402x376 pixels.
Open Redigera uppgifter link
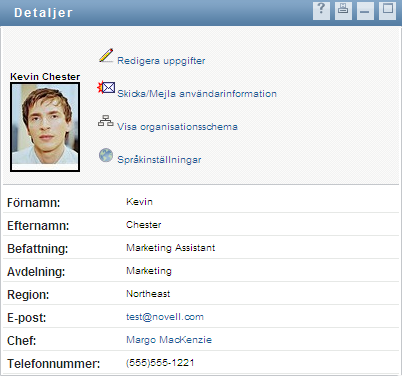161,61
